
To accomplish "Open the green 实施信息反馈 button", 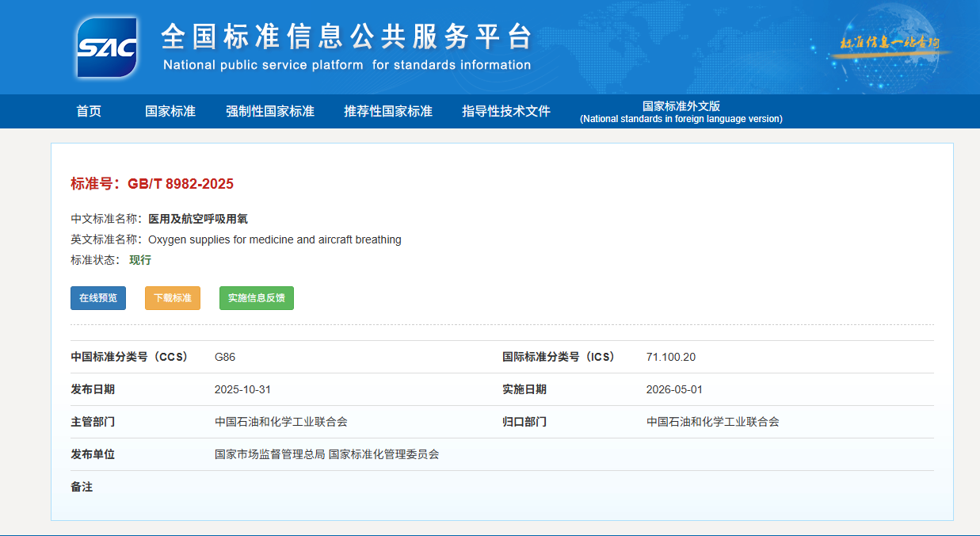I will coord(257,298).
